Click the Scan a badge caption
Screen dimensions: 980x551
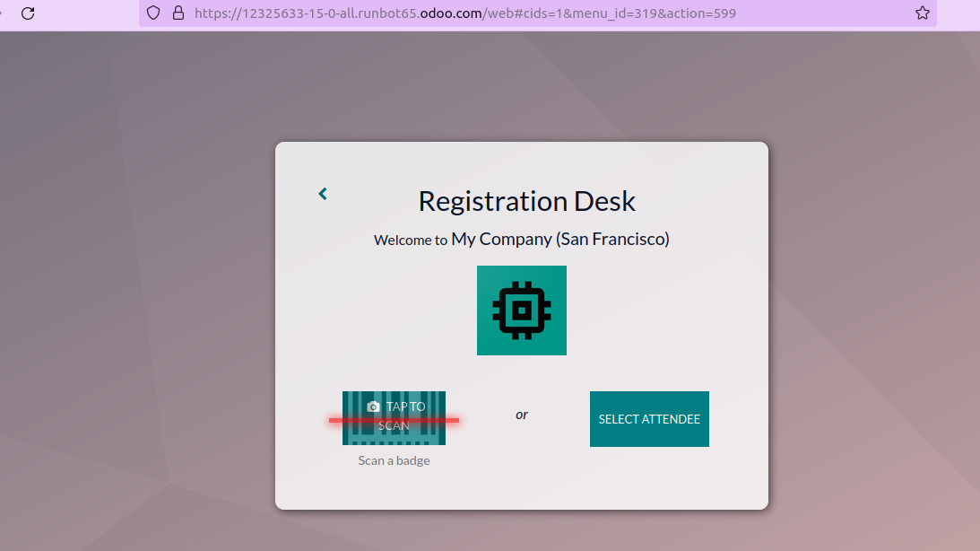pos(394,460)
